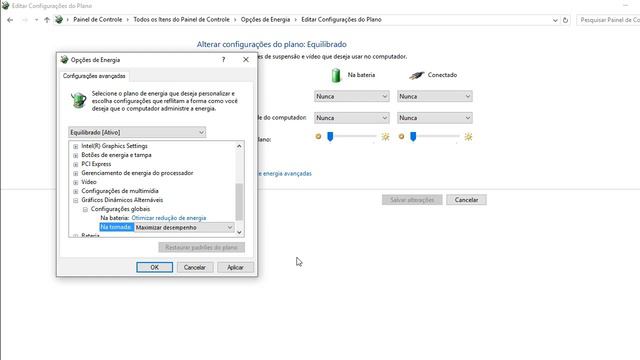
Task: Confirm with the OK button
Action: (154, 267)
